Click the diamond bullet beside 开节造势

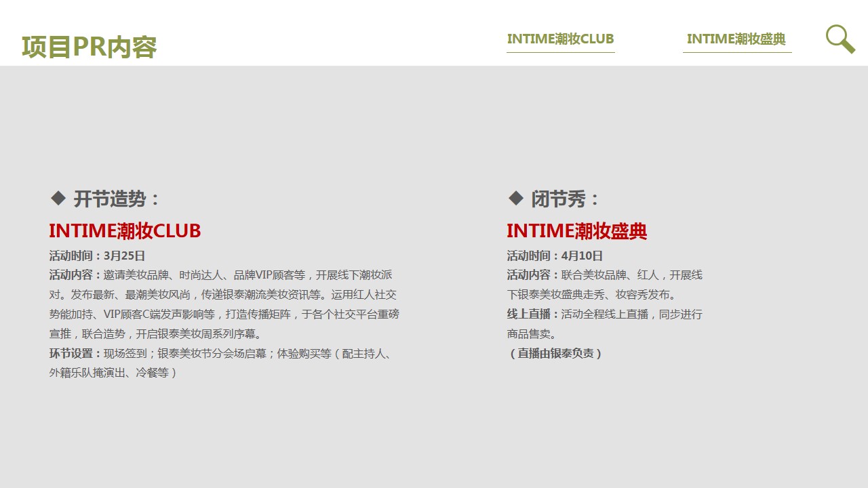tap(58, 198)
